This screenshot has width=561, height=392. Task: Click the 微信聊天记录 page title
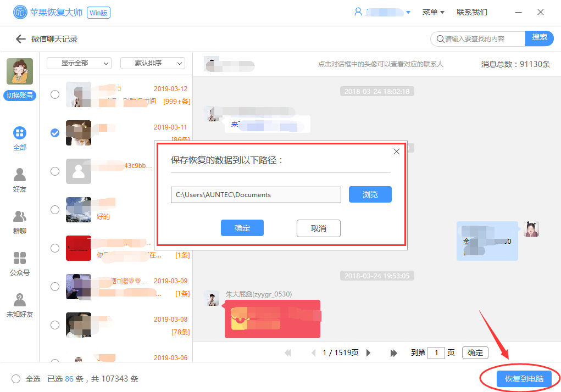(54, 39)
